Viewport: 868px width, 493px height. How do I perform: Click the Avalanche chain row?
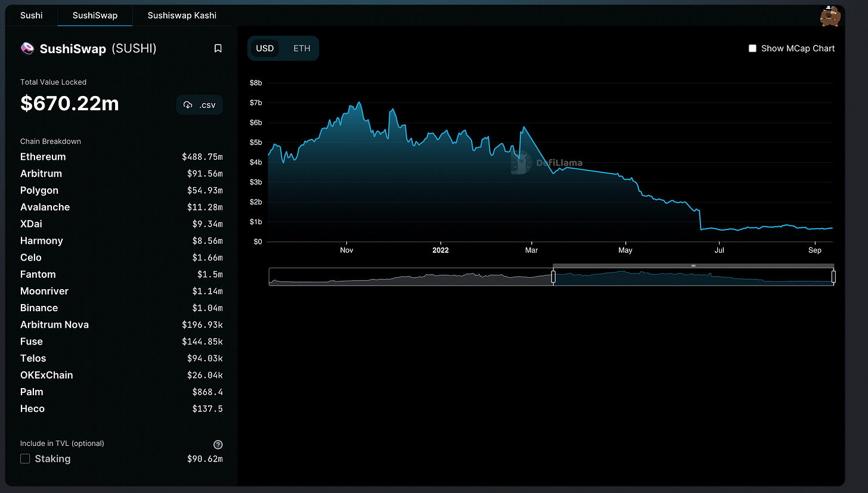pyautogui.click(x=122, y=207)
